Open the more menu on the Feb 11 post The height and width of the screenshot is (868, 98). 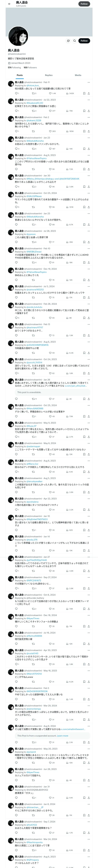tap(89, 82)
